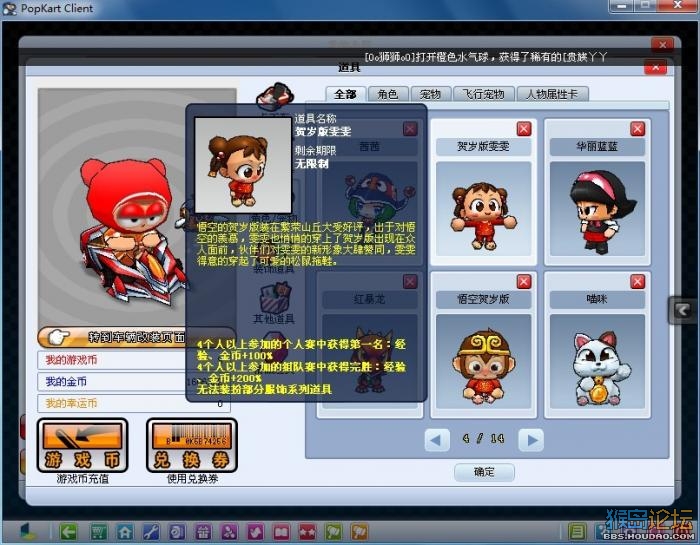
Task: Remove the 华丽蓝蓝 item
Action: pyautogui.click(x=638, y=129)
